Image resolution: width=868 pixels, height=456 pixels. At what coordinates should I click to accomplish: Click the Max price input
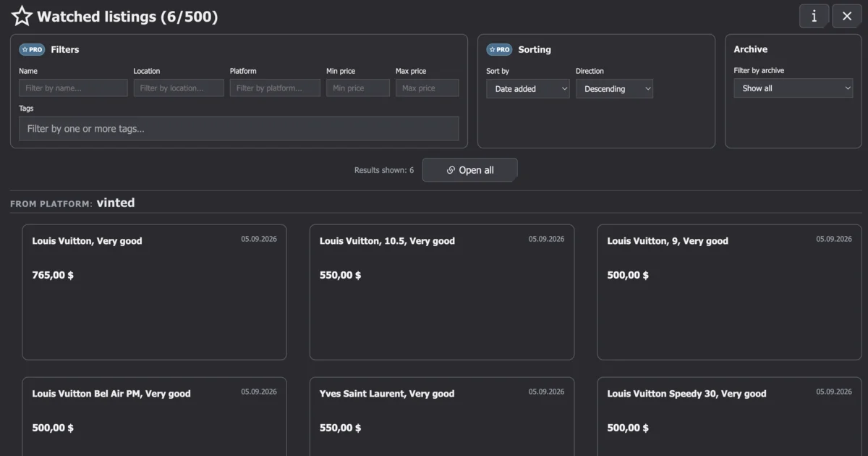(427, 88)
